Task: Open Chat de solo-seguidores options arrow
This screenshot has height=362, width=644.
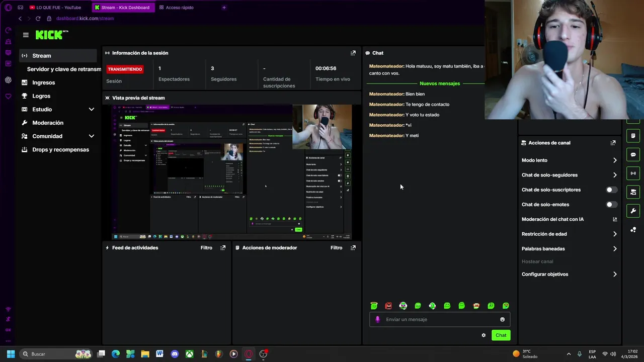Action: tap(615, 175)
